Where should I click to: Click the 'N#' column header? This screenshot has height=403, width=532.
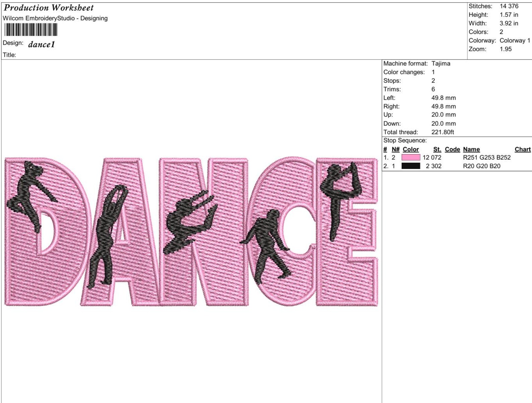[396, 149]
